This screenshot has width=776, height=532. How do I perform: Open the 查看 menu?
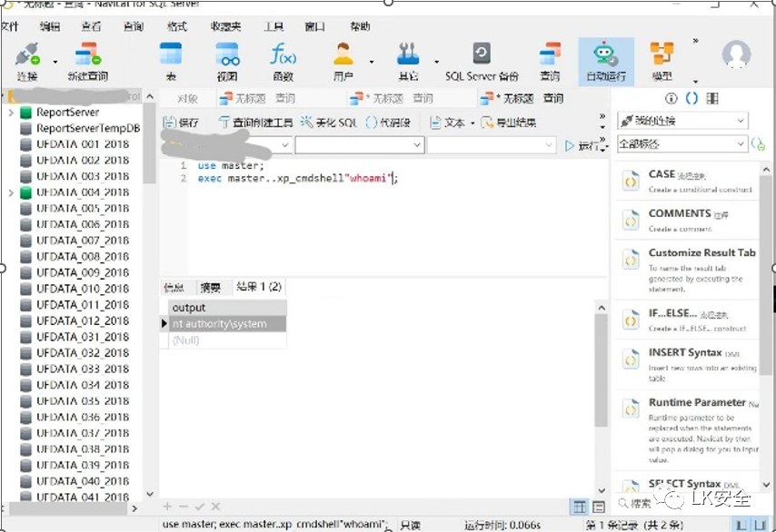[x=92, y=26]
